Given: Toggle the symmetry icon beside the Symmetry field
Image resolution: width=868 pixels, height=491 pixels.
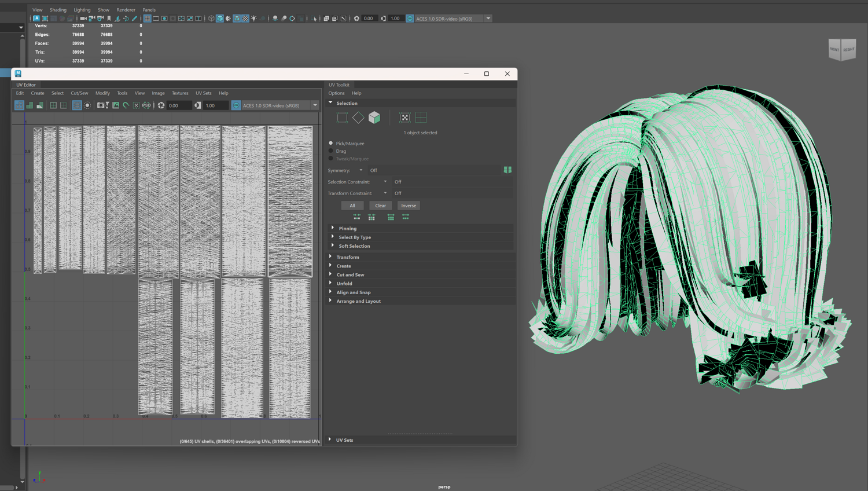Looking at the screenshot, I should click(507, 170).
